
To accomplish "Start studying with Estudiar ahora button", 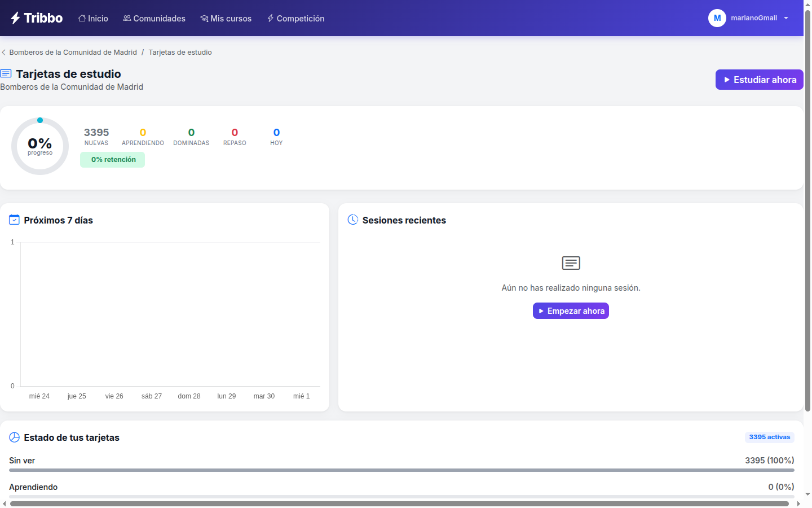I will coord(760,80).
